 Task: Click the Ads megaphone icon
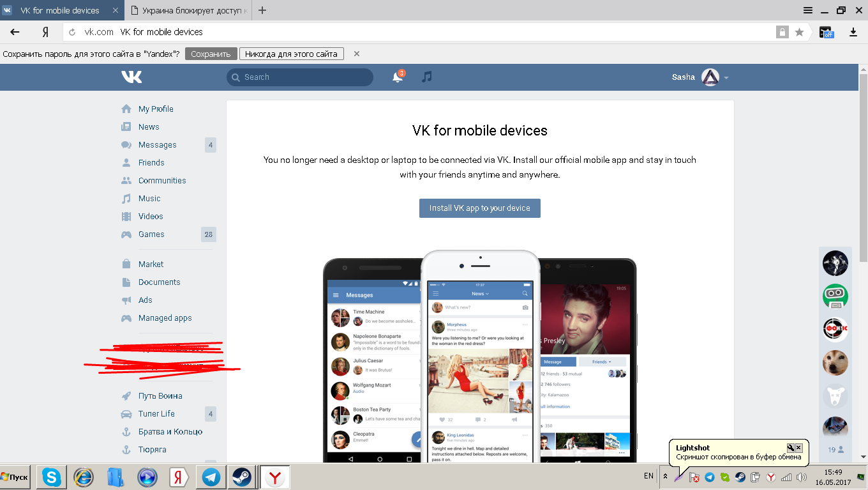coord(126,300)
